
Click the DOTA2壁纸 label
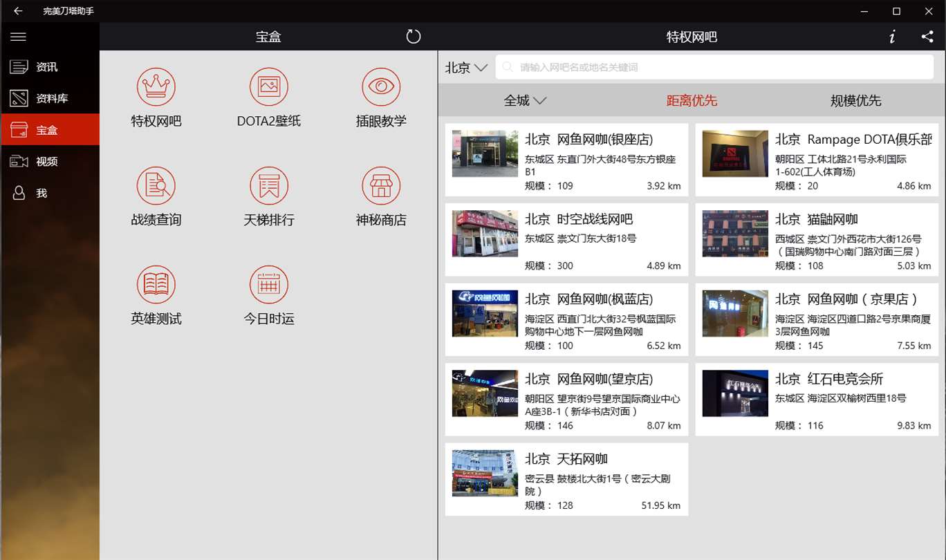(269, 121)
